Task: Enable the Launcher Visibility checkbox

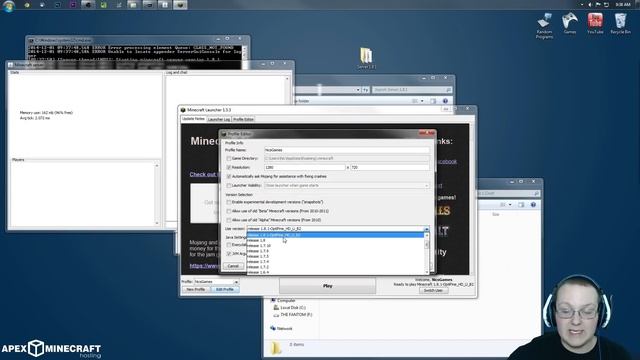Action: (x=229, y=185)
